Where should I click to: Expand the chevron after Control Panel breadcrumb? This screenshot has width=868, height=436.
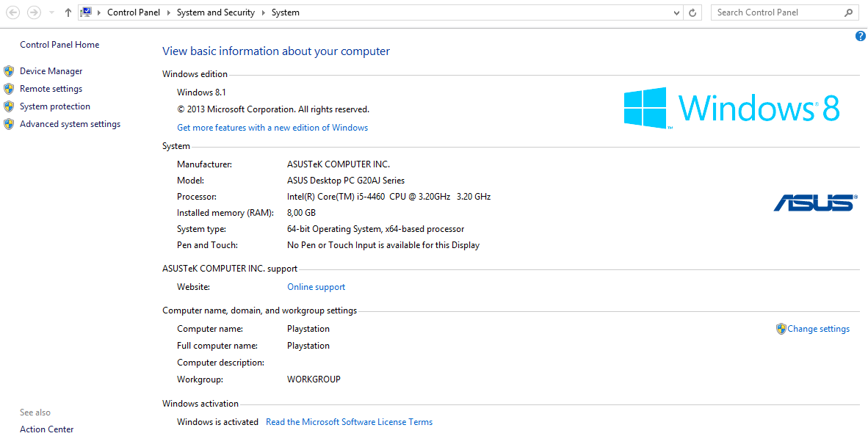pyautogui.click(x=169, y=12)
